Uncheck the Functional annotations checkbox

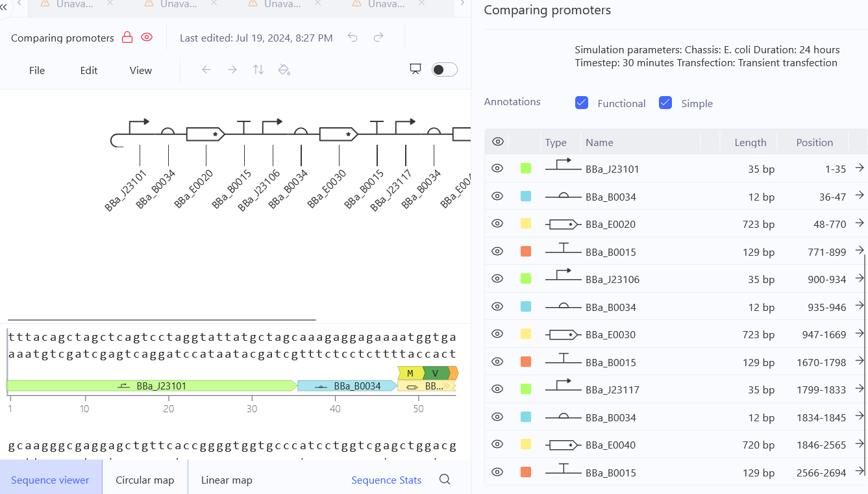(582, 103)
